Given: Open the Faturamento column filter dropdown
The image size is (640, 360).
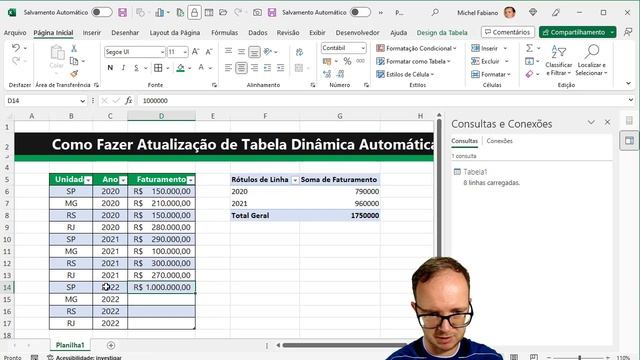Looking at the screenshot, I should (191, 180).
